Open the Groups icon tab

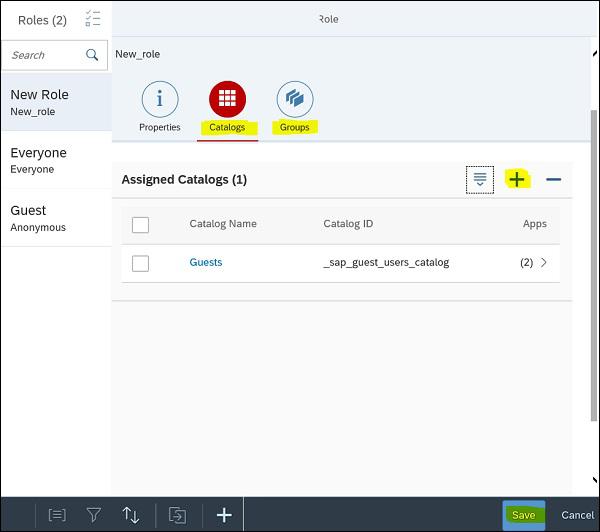pos(294,100)
